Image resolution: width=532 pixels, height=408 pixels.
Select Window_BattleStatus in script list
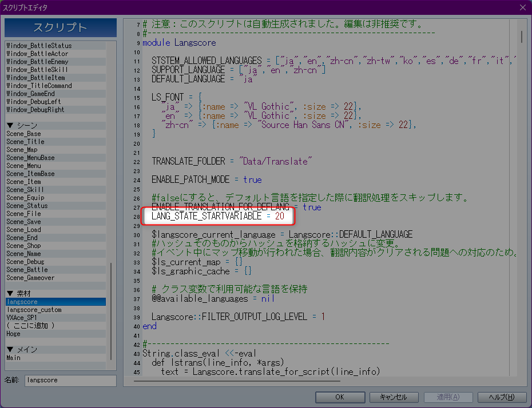click(56, 45)
